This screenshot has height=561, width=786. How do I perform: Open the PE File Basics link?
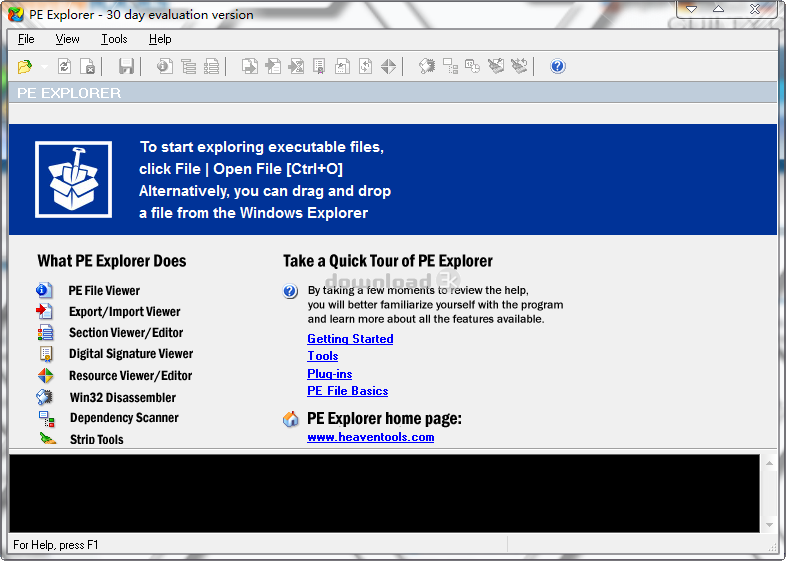coord(347,391)
